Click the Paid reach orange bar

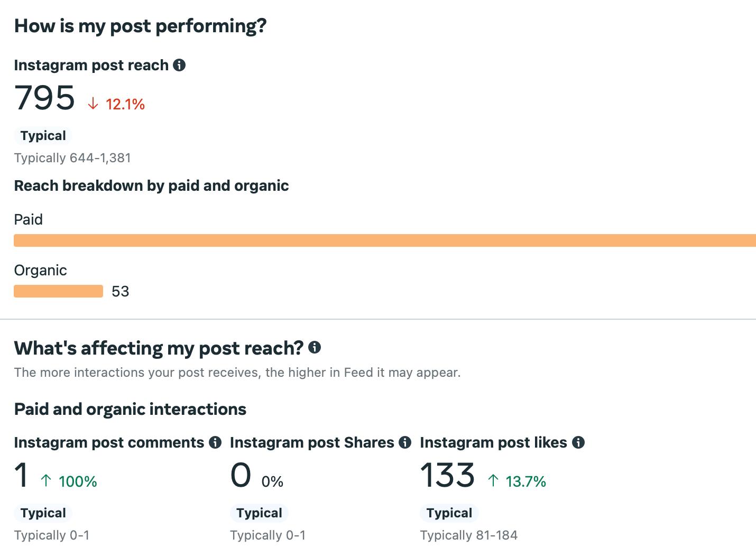coord(384,240)
